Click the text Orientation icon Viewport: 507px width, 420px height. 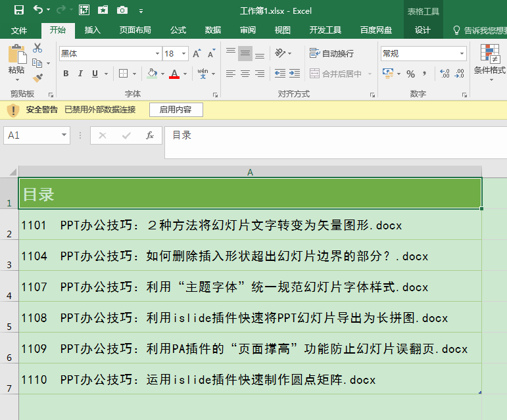click(280, 53)
